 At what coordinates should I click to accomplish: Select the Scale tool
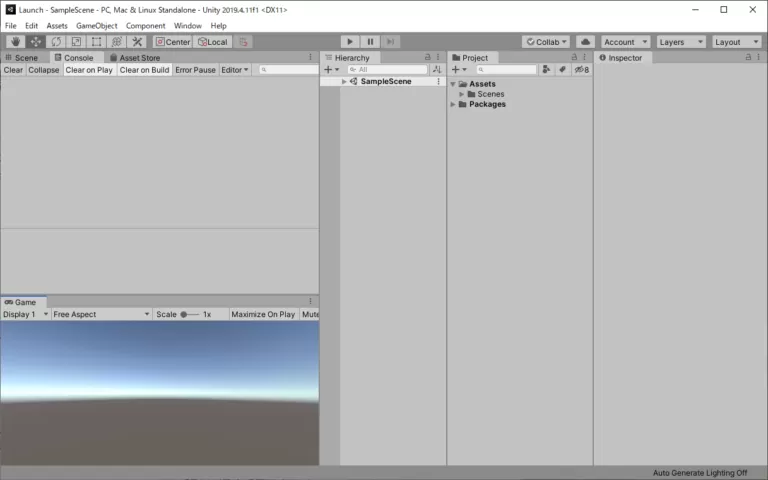point(76,42)
